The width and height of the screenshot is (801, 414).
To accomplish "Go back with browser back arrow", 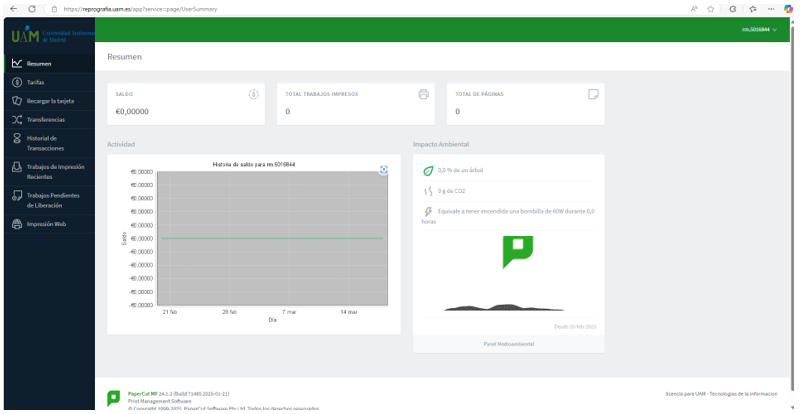I will pyautogui.click(x=14, y=9).
